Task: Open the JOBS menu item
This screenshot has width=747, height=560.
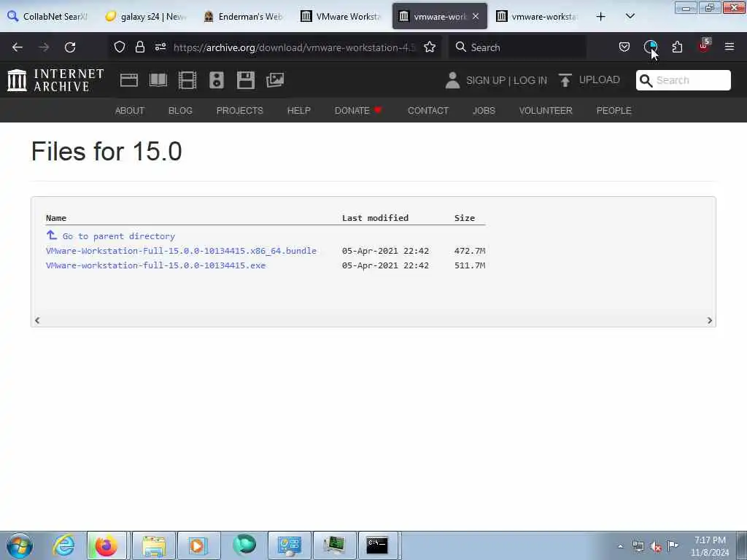Action: (484, 111)
